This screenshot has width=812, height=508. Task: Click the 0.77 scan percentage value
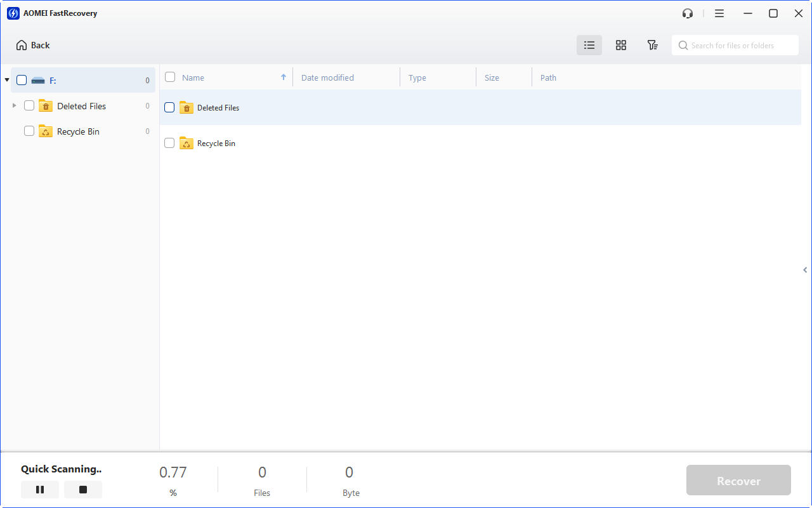(173, 472)
